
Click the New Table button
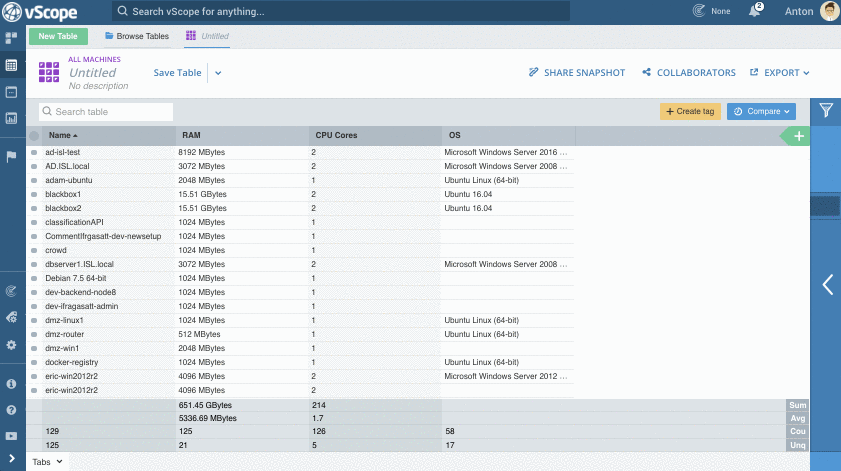pos(58,36)
